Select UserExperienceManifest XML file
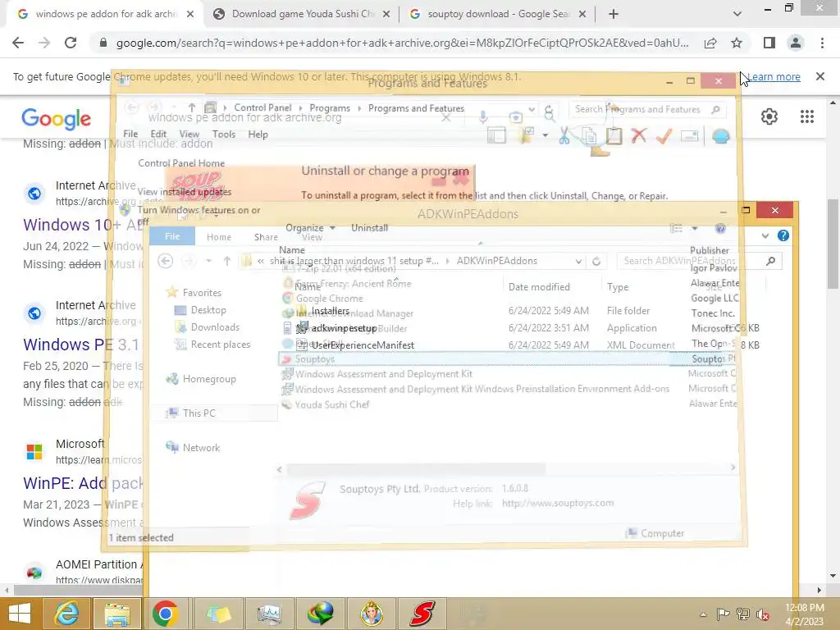Viewport: 840px width, 630px height. coord(363,345)
